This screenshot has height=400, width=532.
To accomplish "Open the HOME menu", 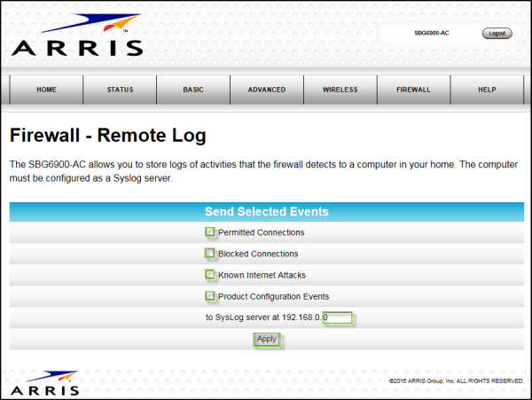I will pyautogui.click(x=46, y=90).
